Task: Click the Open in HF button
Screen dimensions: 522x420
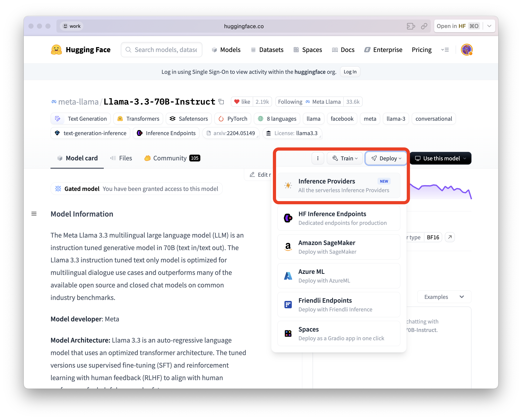Action: [x=458, y=26]
